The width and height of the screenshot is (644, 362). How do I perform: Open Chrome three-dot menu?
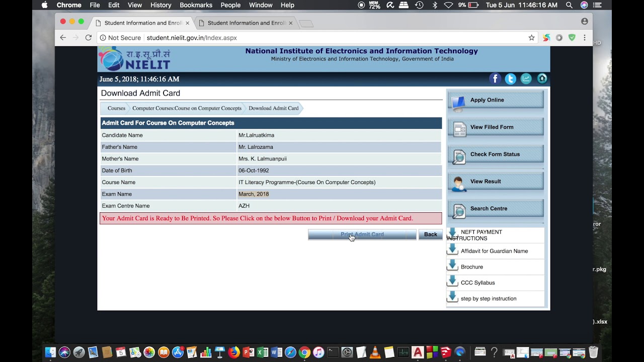pyautogui.click(x=584, y=38)
